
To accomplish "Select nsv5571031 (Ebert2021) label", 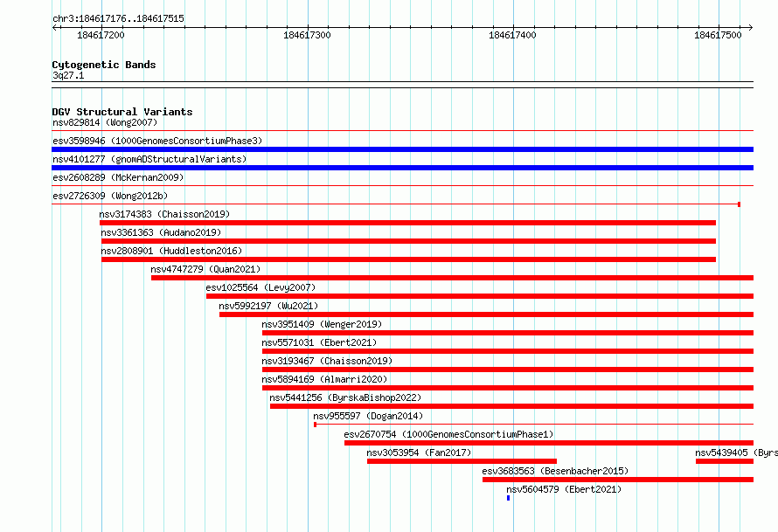I will pos(319,342).
